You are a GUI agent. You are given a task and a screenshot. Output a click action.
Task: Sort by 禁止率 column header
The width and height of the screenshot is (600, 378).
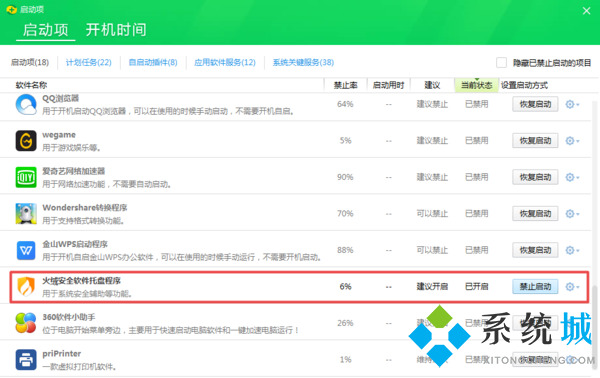[x=346, y=85]
